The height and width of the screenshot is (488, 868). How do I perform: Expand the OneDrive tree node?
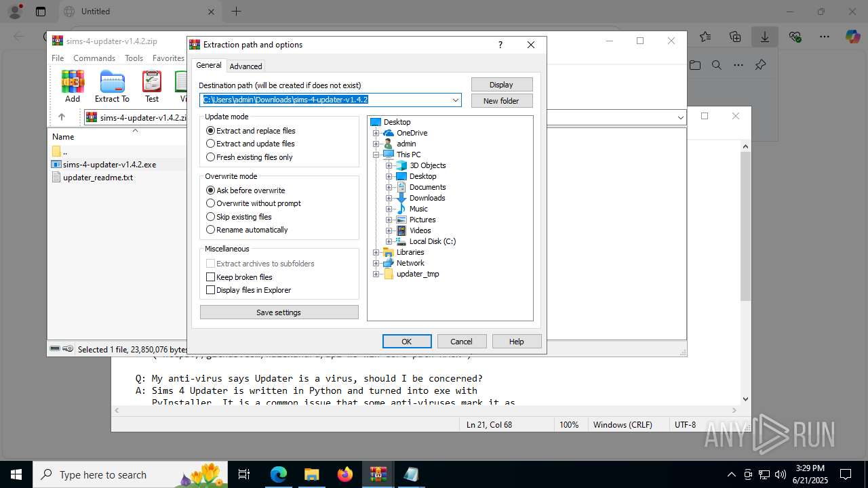(376, 133)
